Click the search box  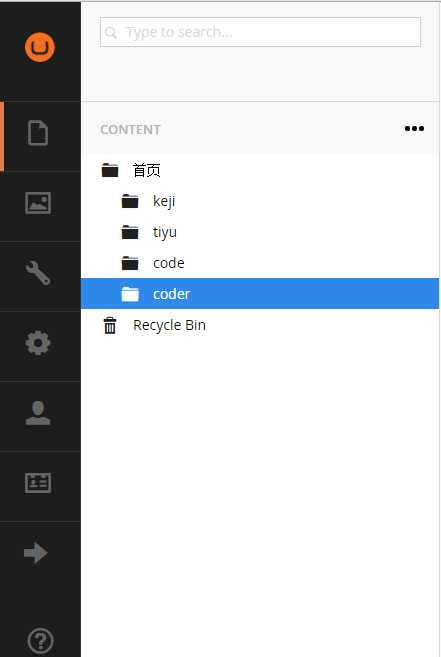point(260,32)
